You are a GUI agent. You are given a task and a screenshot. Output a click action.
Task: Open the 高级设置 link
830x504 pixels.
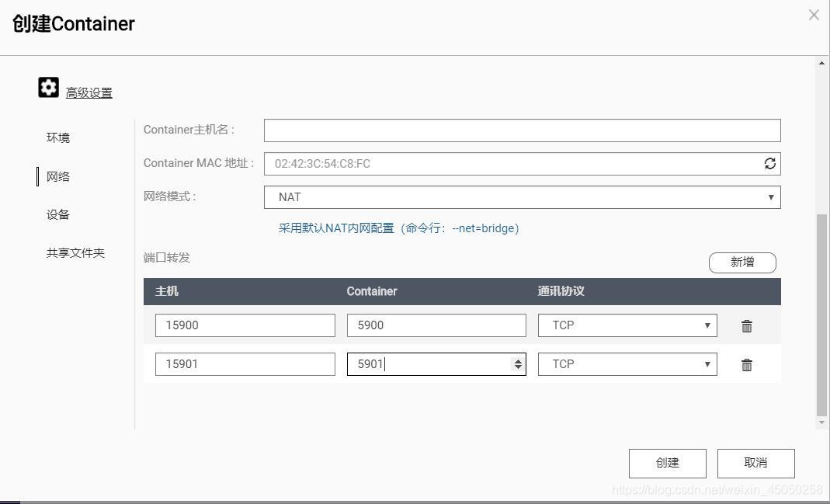pos(89,93)
